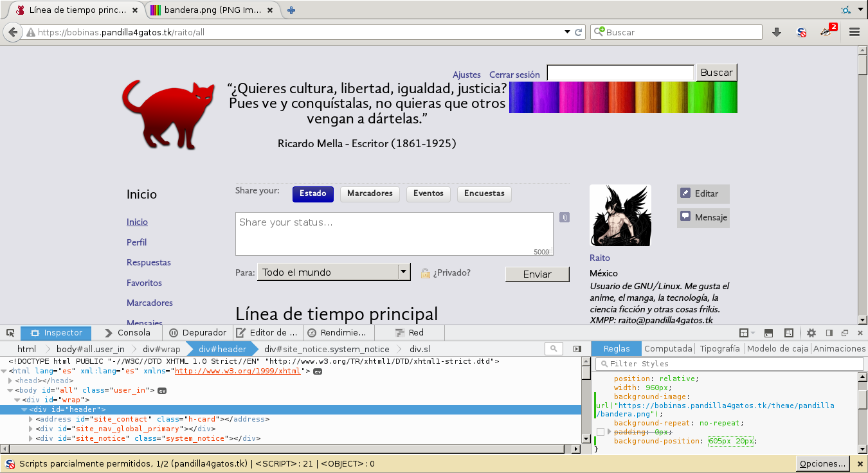Viewport: 868px width, 473px height.
Task: Open new tab with plus icon
Action: 291,10
